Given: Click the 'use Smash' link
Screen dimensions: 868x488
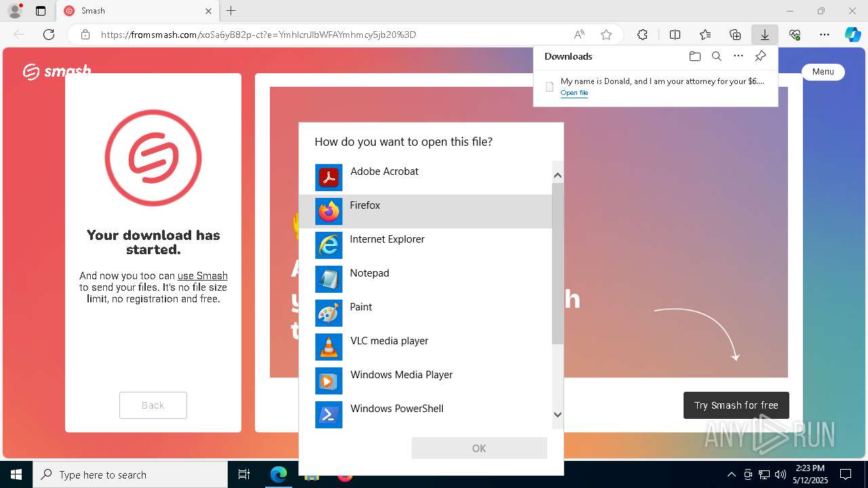Looking at the screenshot, I should coord(202,276).
